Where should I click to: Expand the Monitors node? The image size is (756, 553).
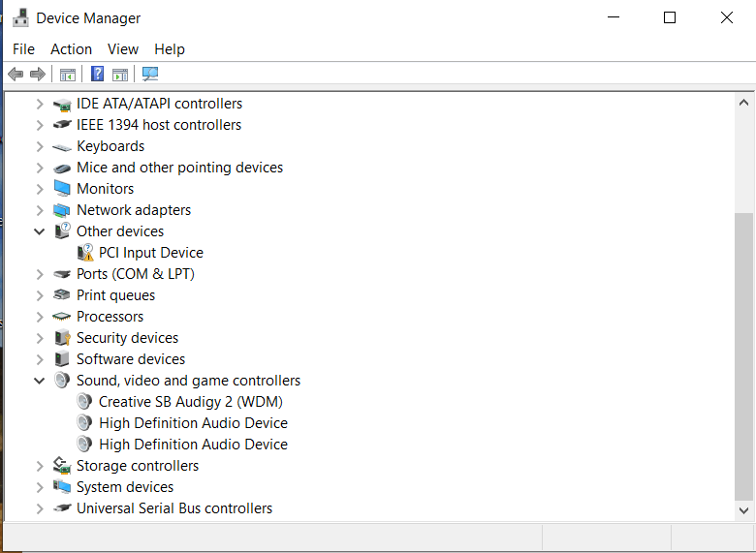[40, 189]
